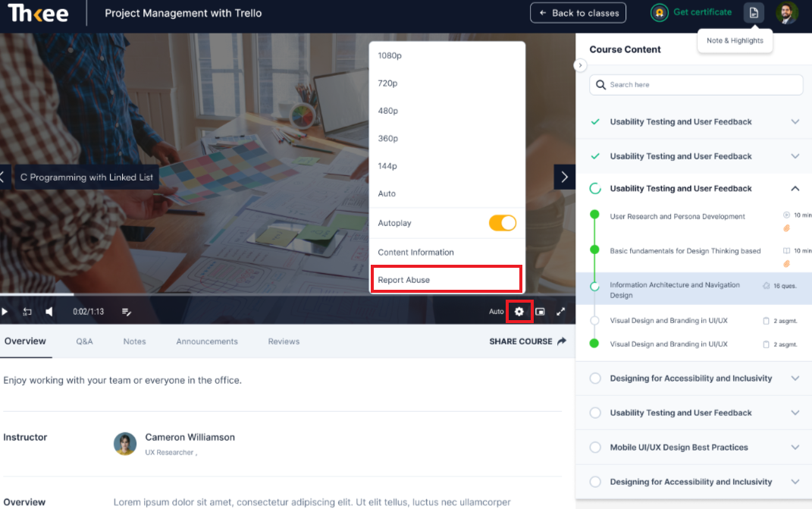Image resolution: width=812 pixels, height=509 pixels.
Task: Click C Programming with Linked List label
Action: pos(86,178)
